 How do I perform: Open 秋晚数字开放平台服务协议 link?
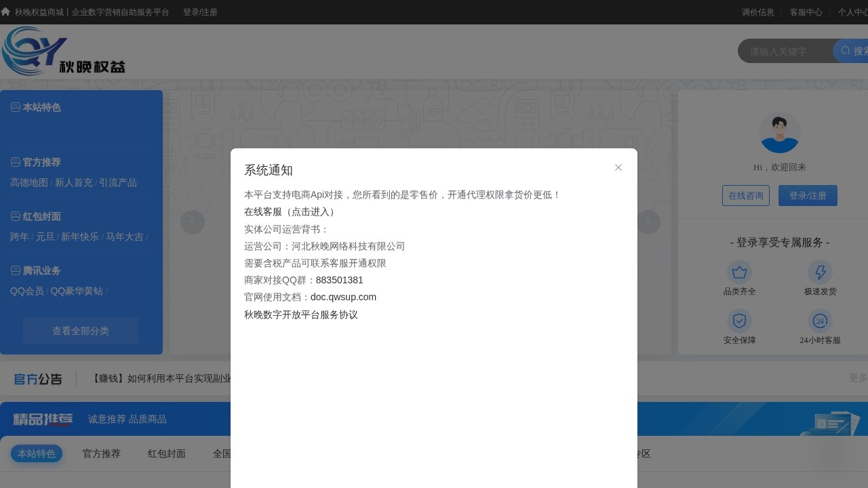click(x=301, y=314)
